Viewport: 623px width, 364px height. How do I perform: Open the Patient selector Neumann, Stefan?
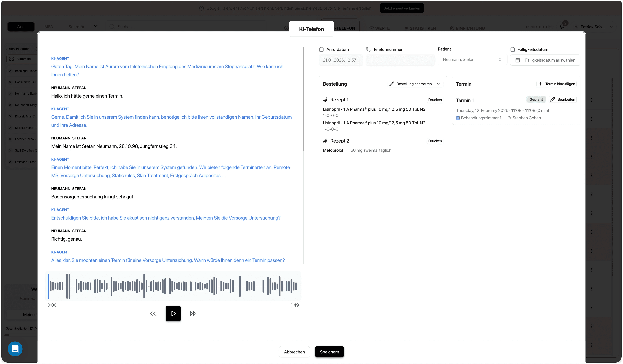click(472, 60)
